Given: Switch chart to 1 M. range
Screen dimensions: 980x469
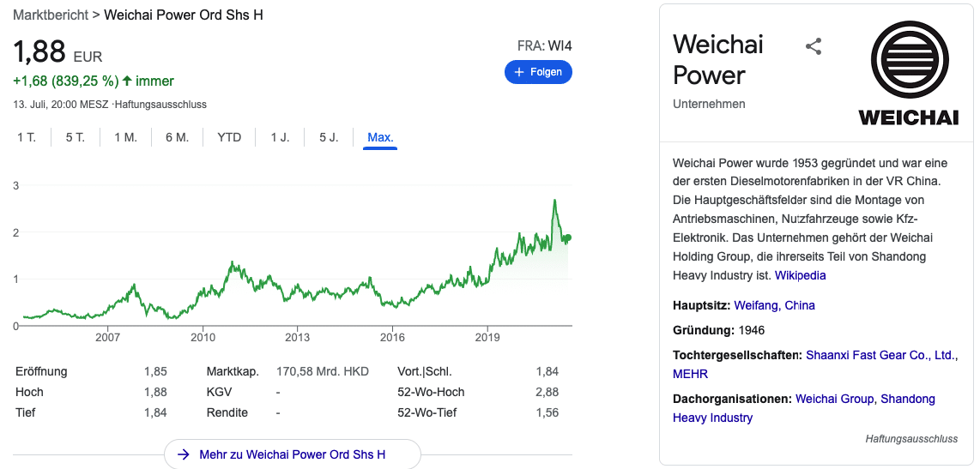Looking at the screenshot, I should 125,137.
